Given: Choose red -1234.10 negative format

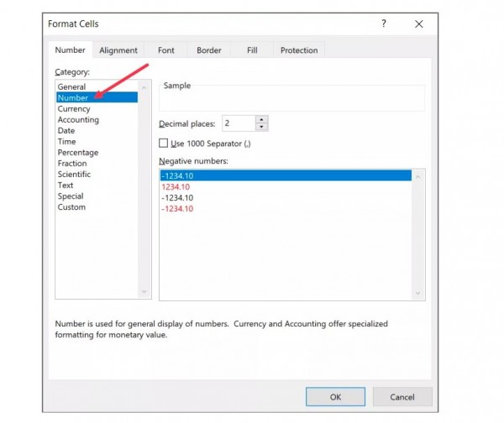Looking at the screenshot, I should 286,208.
